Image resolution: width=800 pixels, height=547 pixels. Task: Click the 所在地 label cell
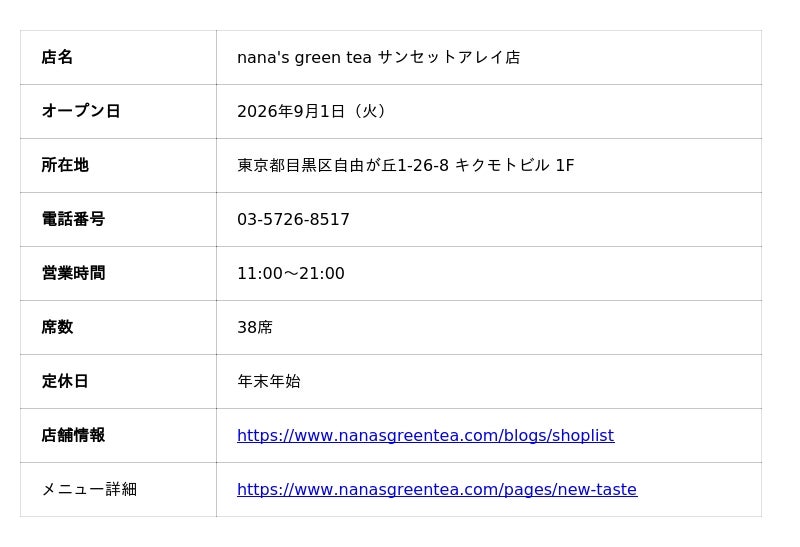tap(118, 165)
